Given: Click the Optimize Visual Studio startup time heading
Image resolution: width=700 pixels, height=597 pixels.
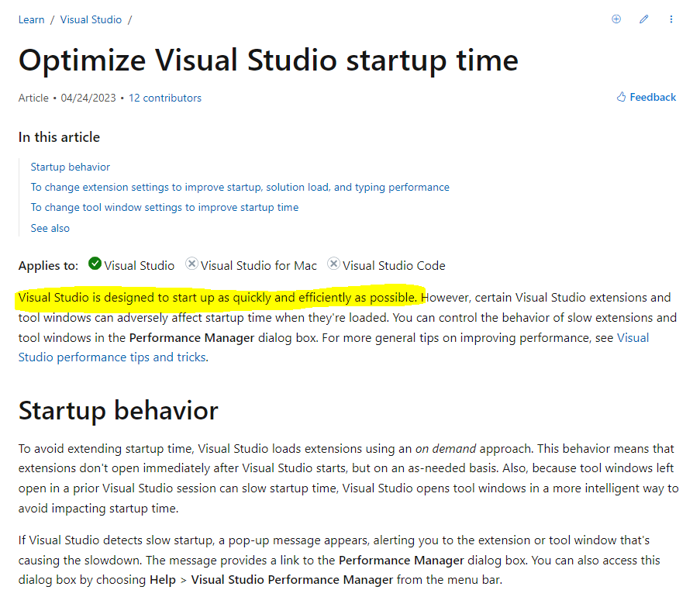Looking at the screenshot, I should coord(268,60).
